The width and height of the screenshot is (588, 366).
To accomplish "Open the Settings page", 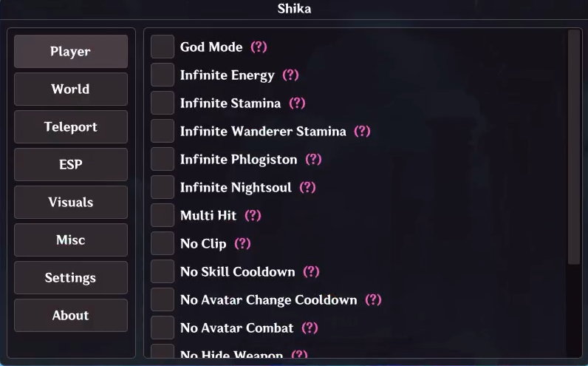I will tap(71, 278).
